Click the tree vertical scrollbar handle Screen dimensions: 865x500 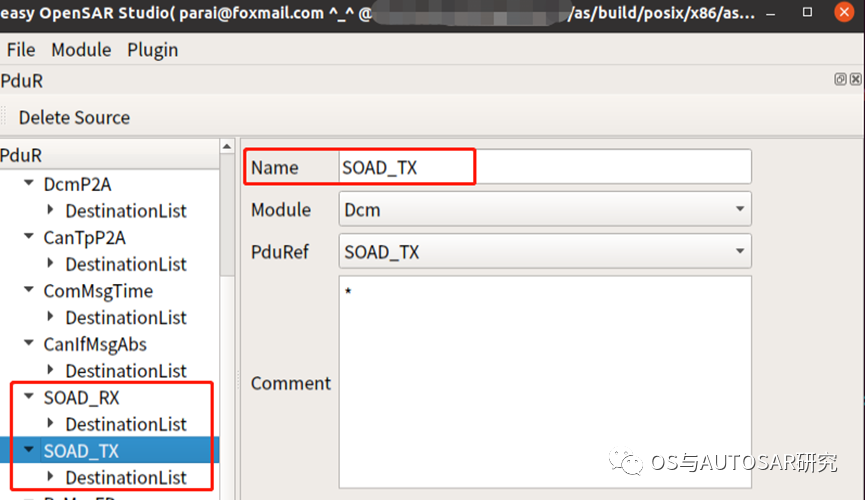(x=227, y=215)
